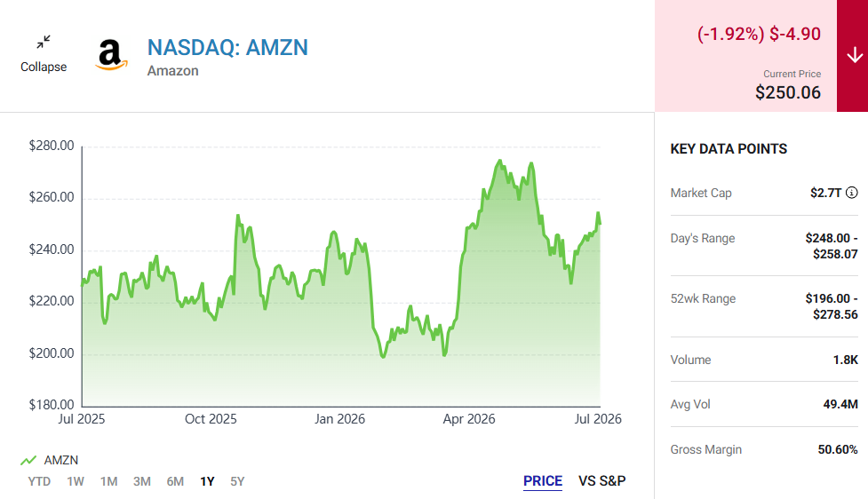Viewport: 868px width, 499px height.
Task: Switch chart to 3M range
Action: pos(142,481)
